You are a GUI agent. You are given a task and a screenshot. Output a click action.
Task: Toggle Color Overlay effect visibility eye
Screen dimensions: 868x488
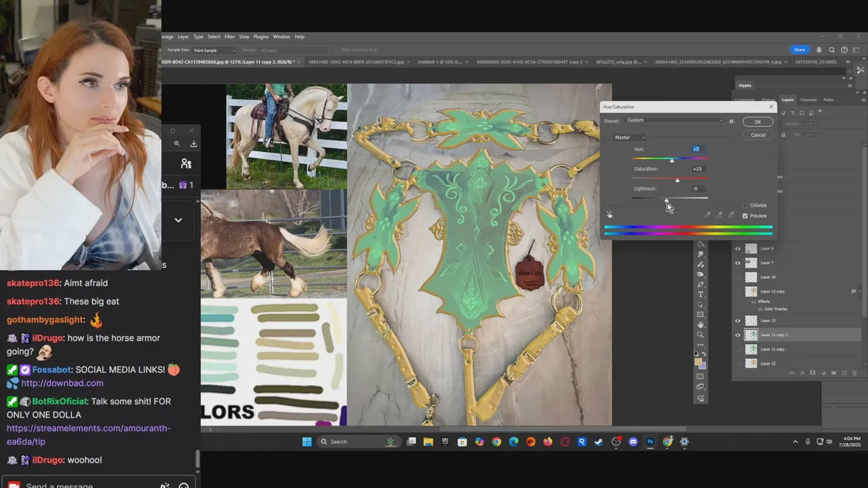coord(760,309)
